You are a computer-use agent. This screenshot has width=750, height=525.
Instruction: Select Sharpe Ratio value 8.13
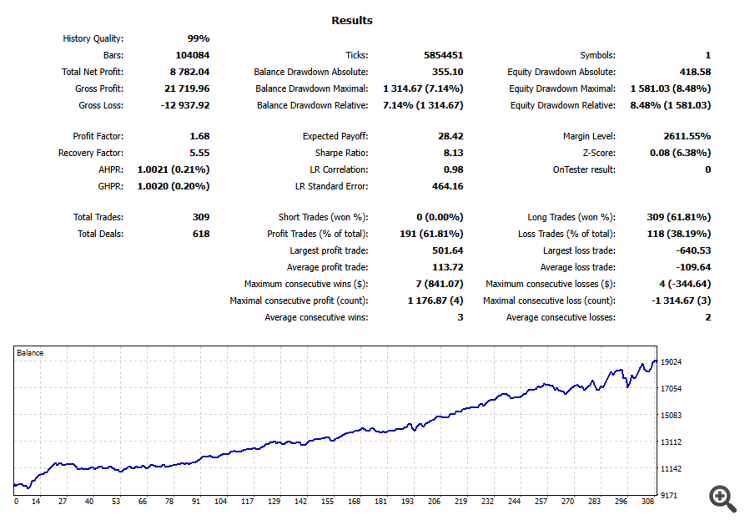pos(453,153)
